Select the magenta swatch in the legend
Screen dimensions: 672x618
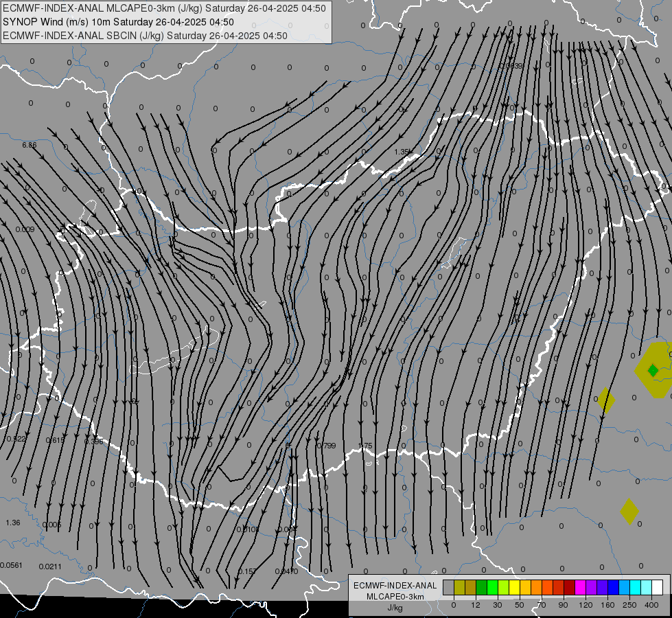coord(580,587)
